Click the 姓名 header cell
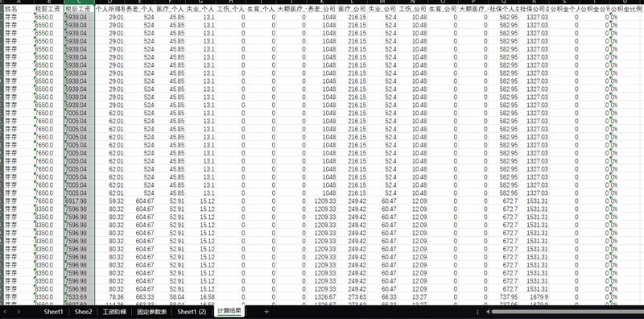 pyautogui.click(x=19, y=9)
